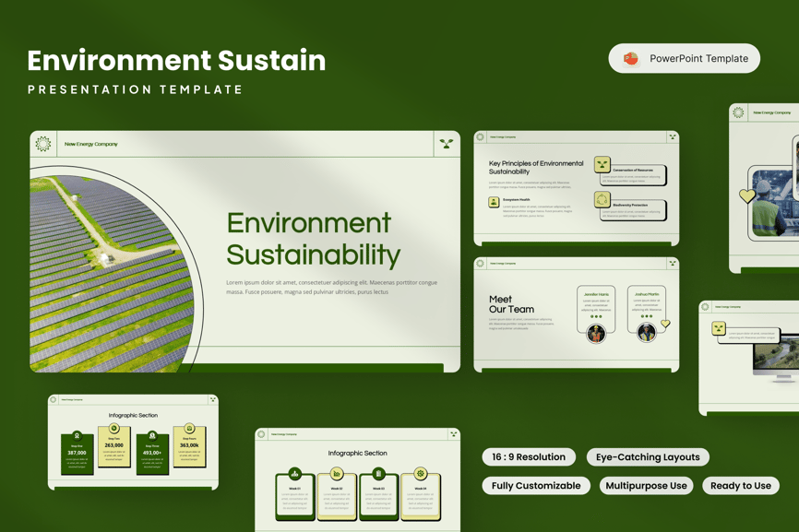Screen dimensions: 799x532
Task: Click Jennifer Harris's profile photo
Action: tap(596, 333)
